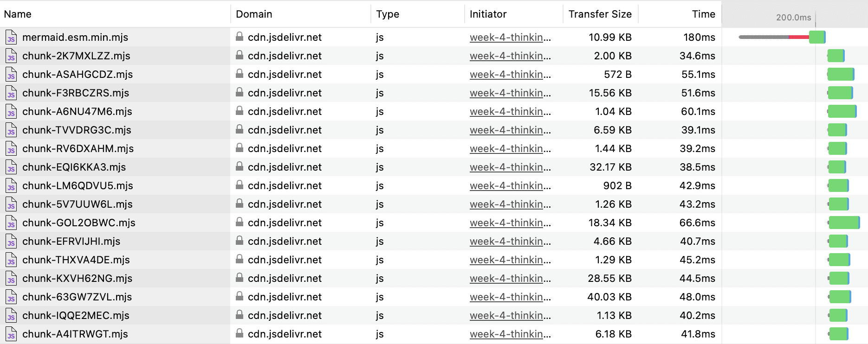Click the secure lock icon for chunk-TVVDRG3C.mjs

point(240,129)
